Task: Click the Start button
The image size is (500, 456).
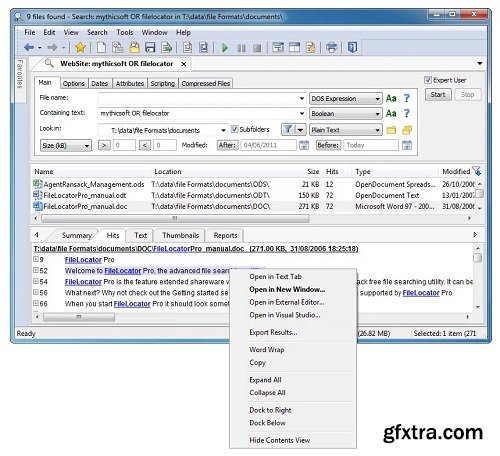Action: (438, 95)
